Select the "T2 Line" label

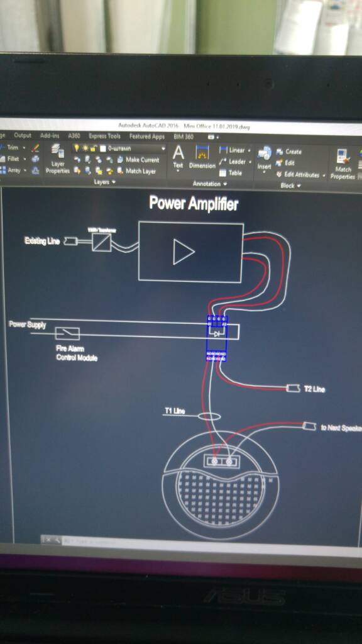[314, 389]
